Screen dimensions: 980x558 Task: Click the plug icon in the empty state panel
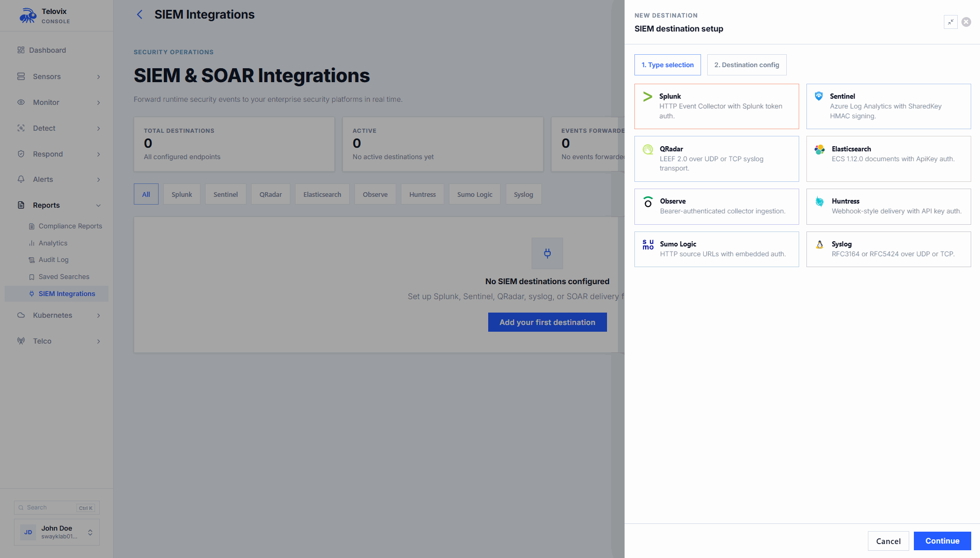coord(547,253)
